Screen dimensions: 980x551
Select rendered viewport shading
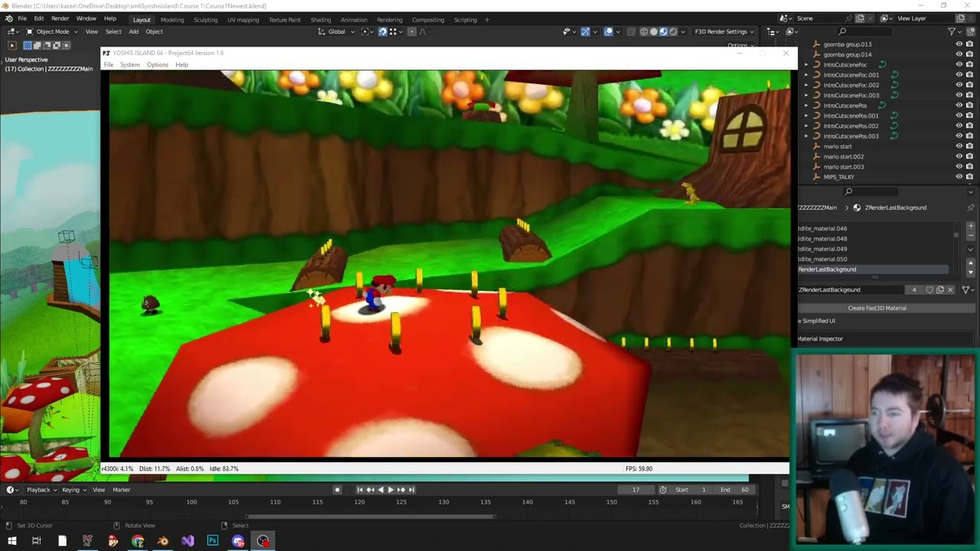673,31
